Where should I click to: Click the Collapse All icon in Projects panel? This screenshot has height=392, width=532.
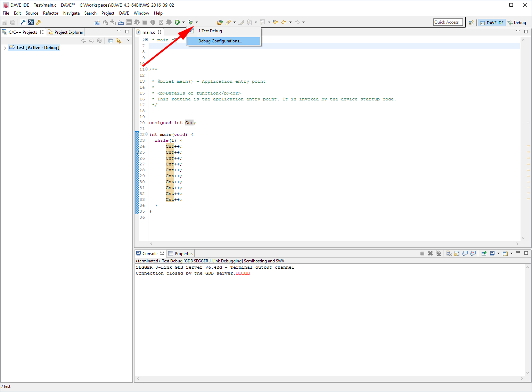(111, 41)
